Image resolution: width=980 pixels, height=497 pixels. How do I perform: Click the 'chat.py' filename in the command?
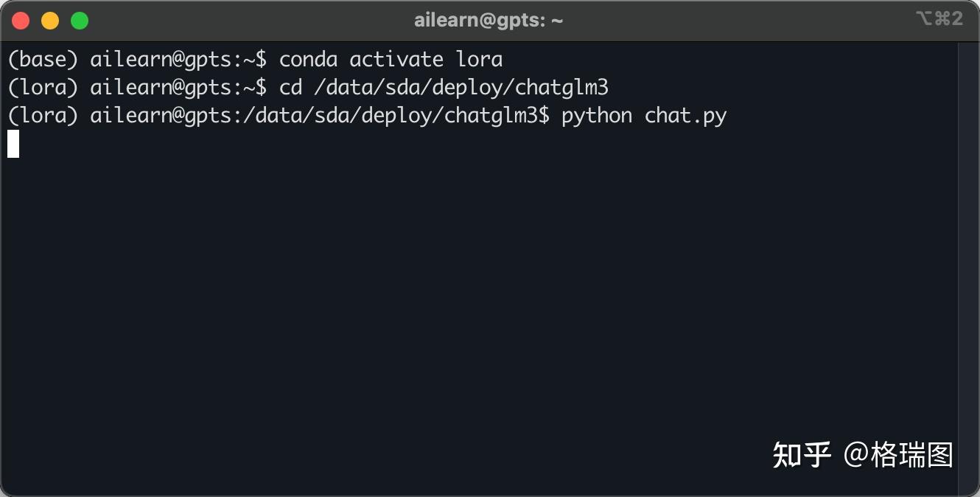(x=686, y=117)
